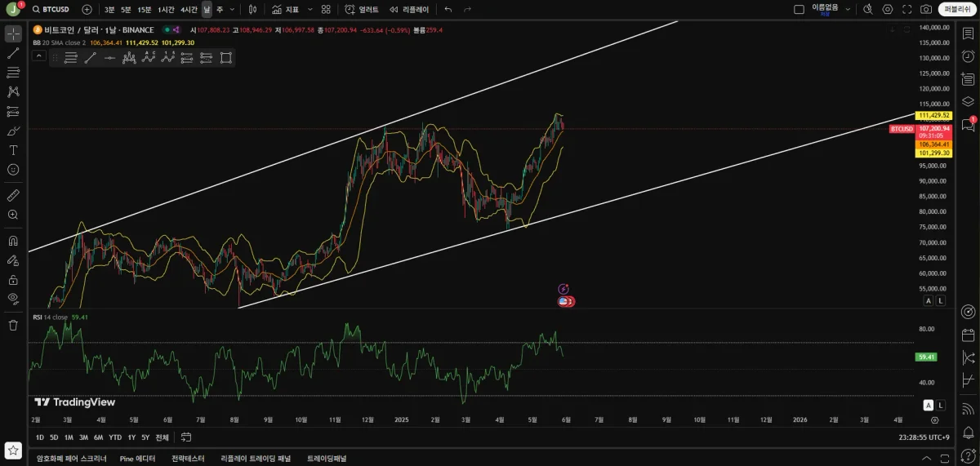Open the user profile avatar menu

(13, 9)
